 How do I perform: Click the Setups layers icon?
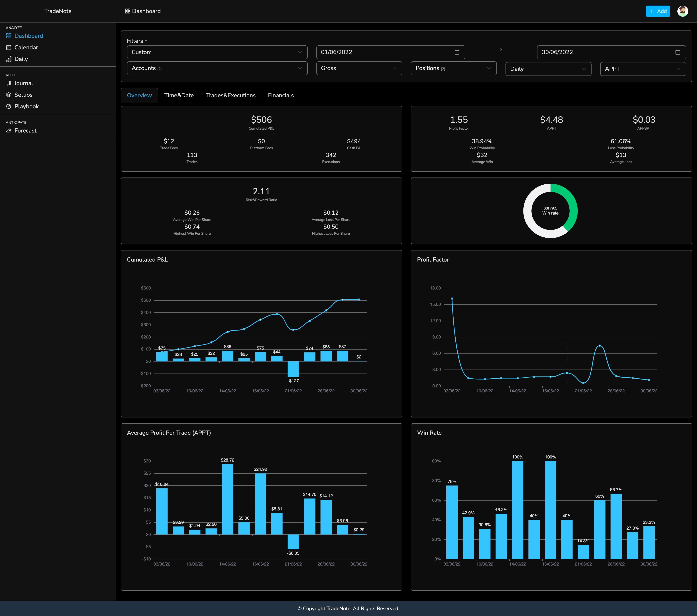click(9, 95)
